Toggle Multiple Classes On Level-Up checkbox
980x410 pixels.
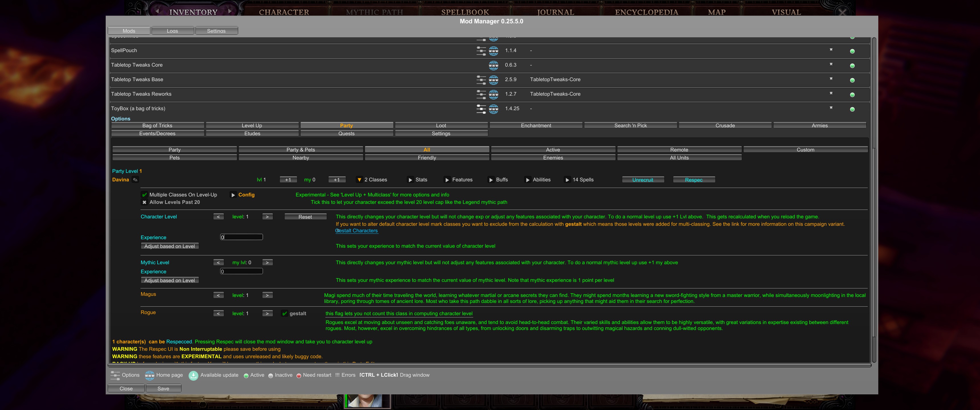144,195
